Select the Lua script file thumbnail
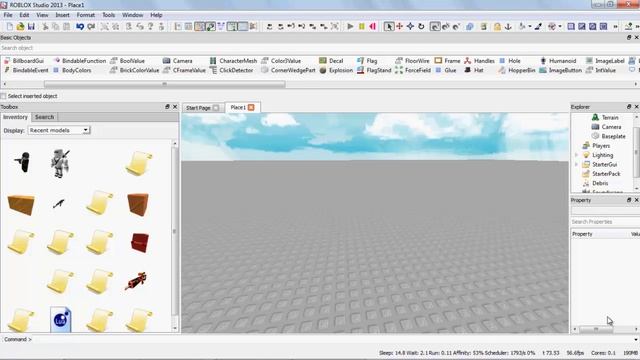The width and height of the screenshot is (640, 360). point(60,320)
